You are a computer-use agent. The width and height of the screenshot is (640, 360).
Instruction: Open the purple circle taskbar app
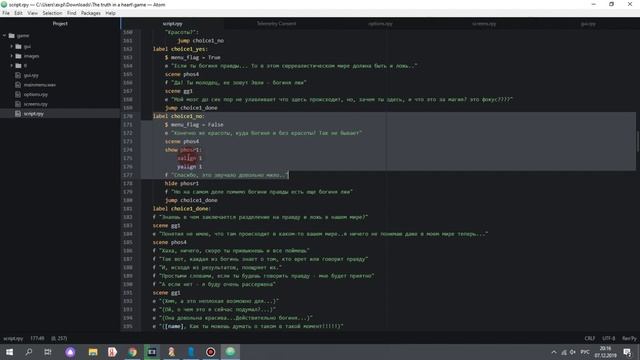(x=70, y=352)
